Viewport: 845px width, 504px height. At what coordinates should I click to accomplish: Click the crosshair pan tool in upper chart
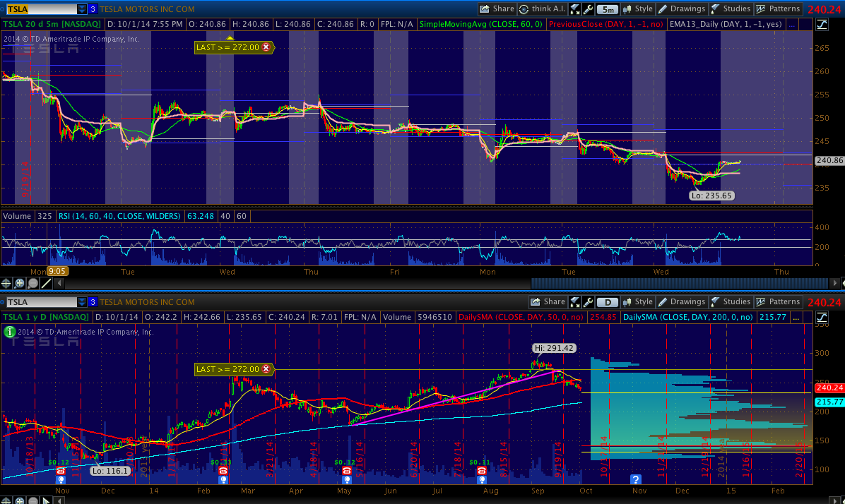click(6, 283)
